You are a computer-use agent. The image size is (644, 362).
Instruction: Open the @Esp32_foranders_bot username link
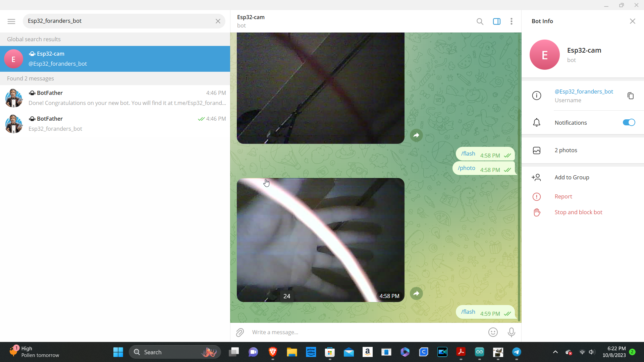[x=584, y=92]
